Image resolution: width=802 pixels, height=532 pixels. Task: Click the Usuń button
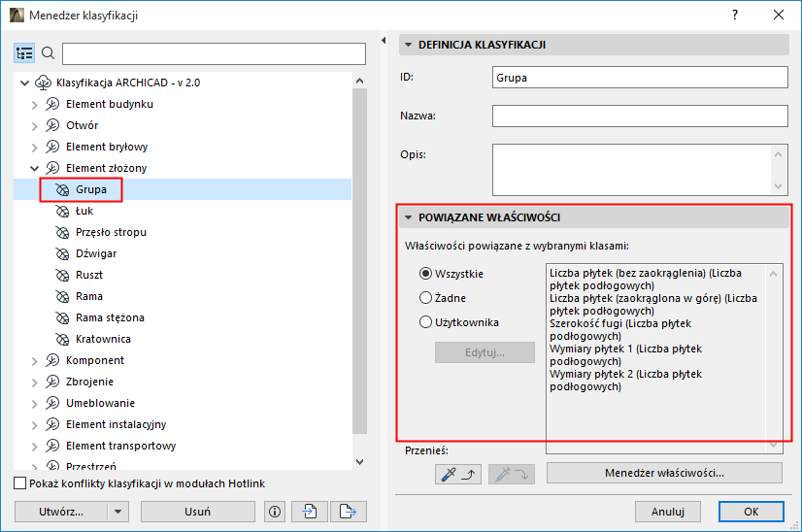coord(197,512)
